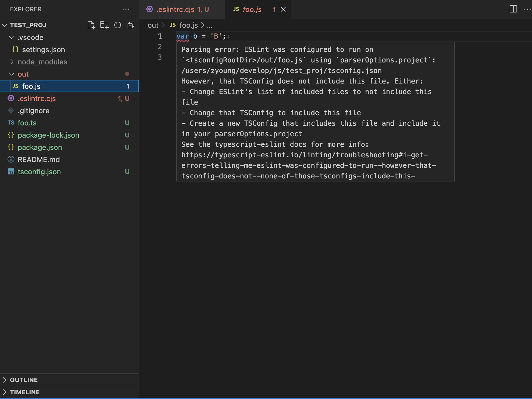Click line number 3 in the gutter
Viewport: 532px width, 399px height.
pos(160,57)
